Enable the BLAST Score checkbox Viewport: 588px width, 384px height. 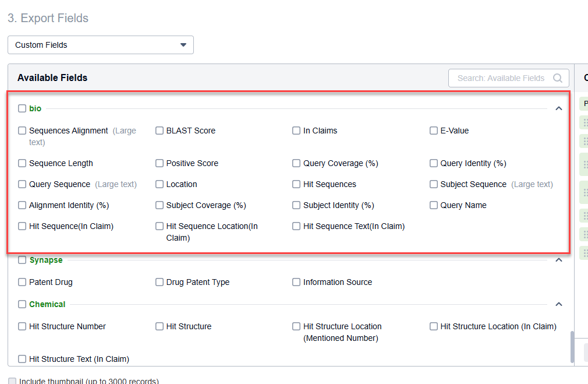tap(160, 131)
